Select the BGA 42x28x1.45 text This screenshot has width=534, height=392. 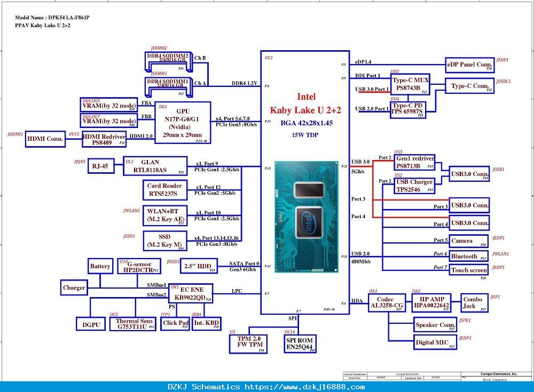[307, 123]
